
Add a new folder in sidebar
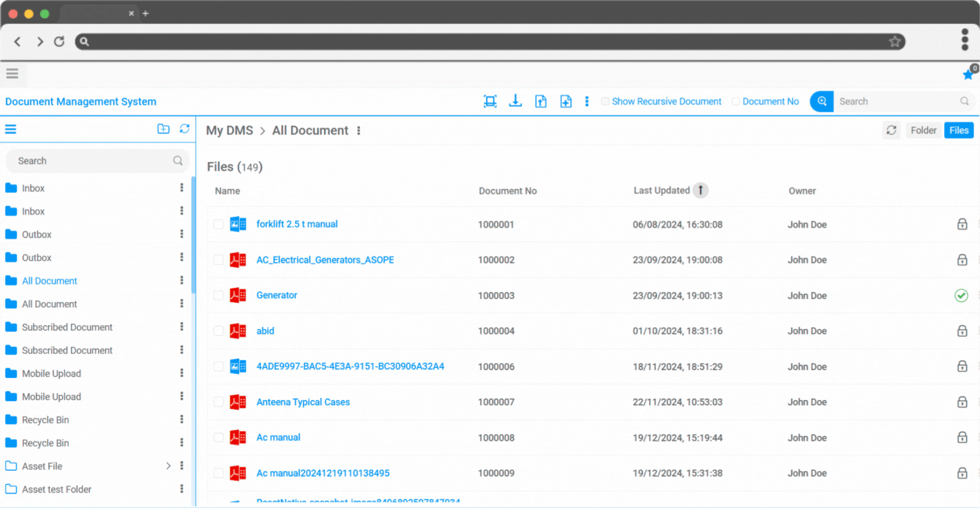163,129
